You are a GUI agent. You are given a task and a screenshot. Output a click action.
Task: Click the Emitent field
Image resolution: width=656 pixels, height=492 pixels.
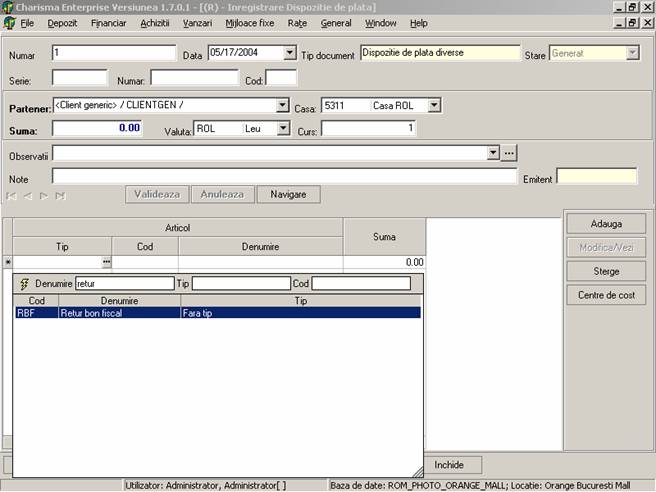(x=597, y=176)
